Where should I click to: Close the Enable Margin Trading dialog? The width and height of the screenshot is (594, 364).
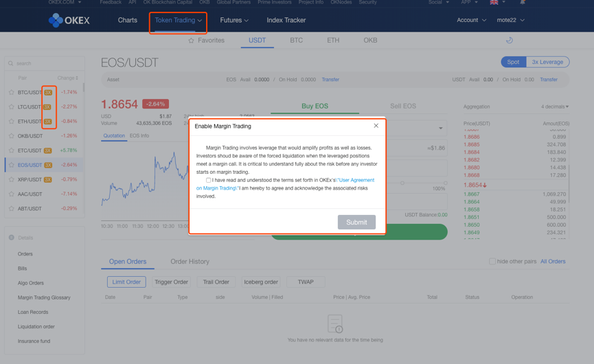pos(376,126)
